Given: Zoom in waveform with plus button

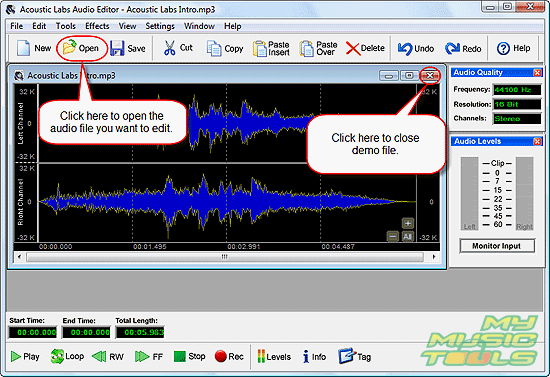Looking at the screenshot, I should pyautogui.click(x=408, y=223).
